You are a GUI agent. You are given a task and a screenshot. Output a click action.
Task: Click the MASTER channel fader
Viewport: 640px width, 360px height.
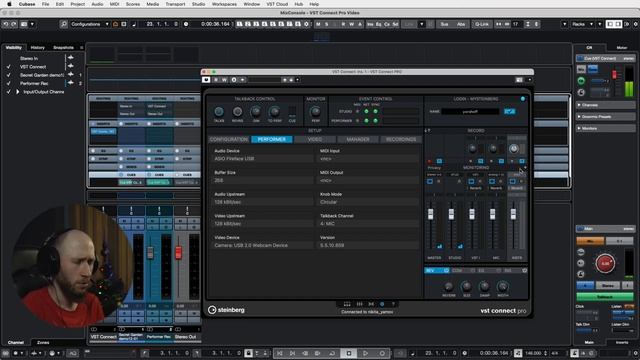(x=431, y=214)
